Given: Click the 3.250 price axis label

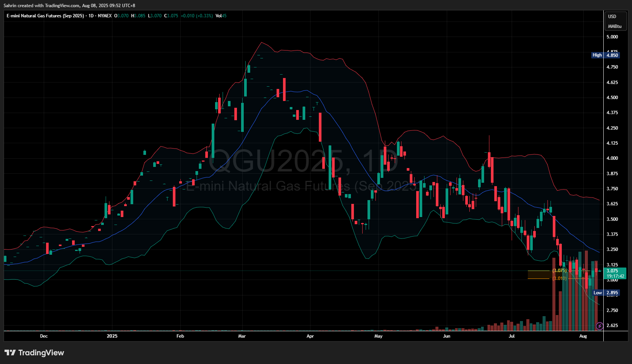Looking at the screenshot, I should coord(612,249).
